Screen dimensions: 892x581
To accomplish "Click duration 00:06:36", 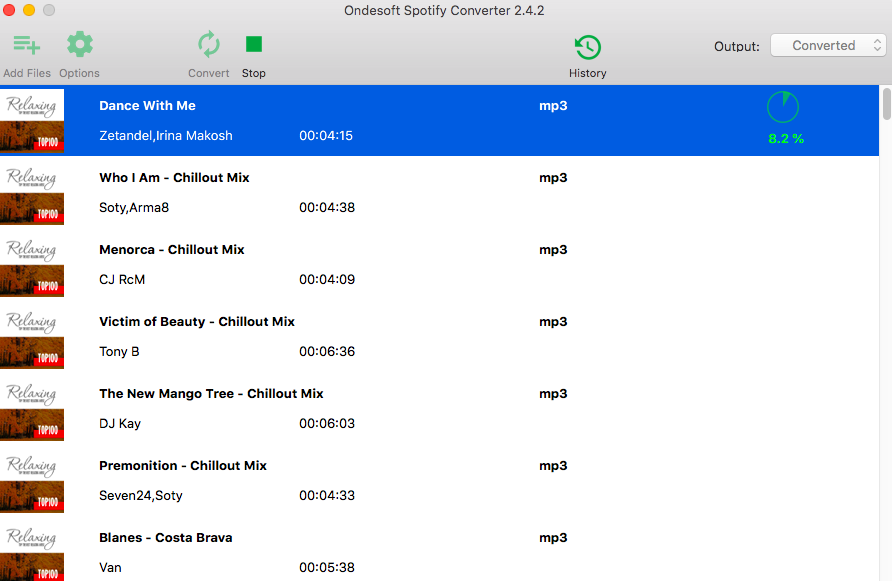I will point(327,352).
